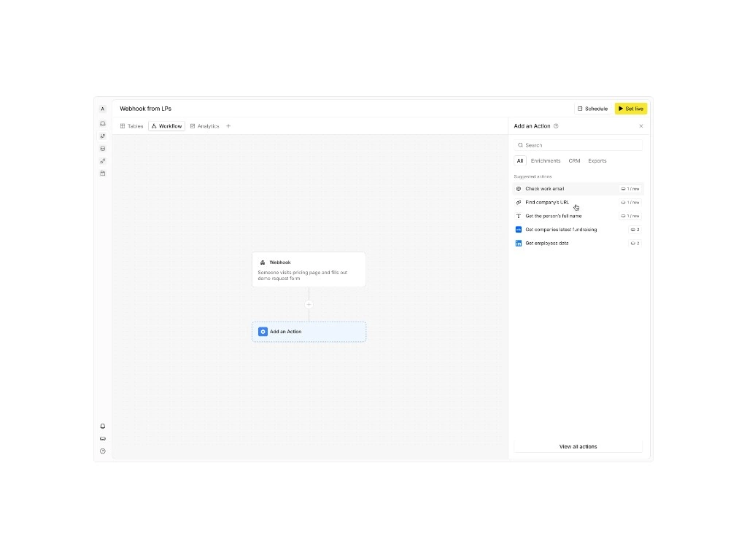This screenshot has width=747, height=560.
Task: Click the webhook node's description text
Action: click(x=303, y=275)
